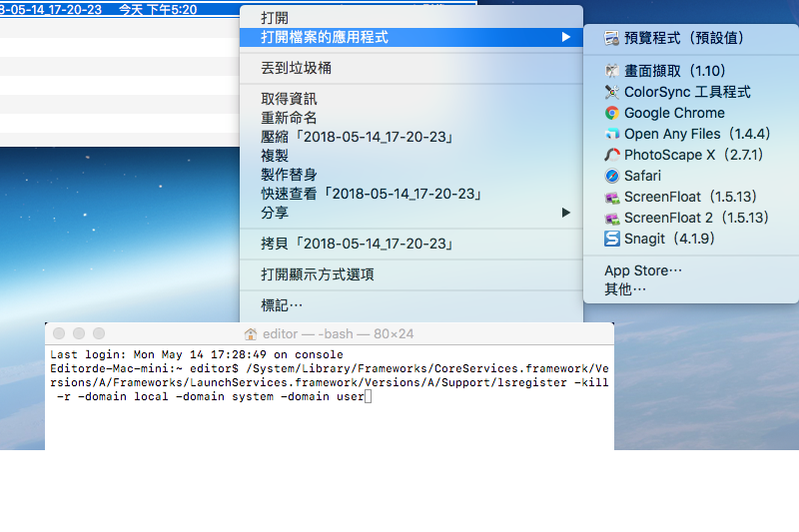Click the Google Chrome icon
This screenshot has height=532, width=799.
tap(611, 113)
